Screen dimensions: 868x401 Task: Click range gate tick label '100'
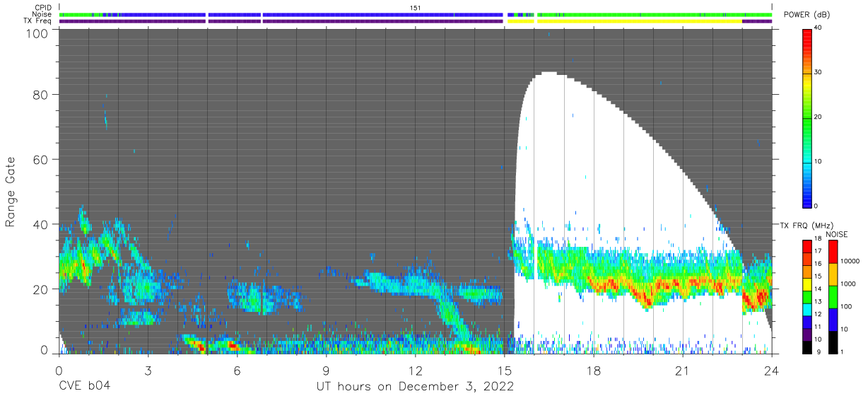pyautogui.click(x=36, y=33)
